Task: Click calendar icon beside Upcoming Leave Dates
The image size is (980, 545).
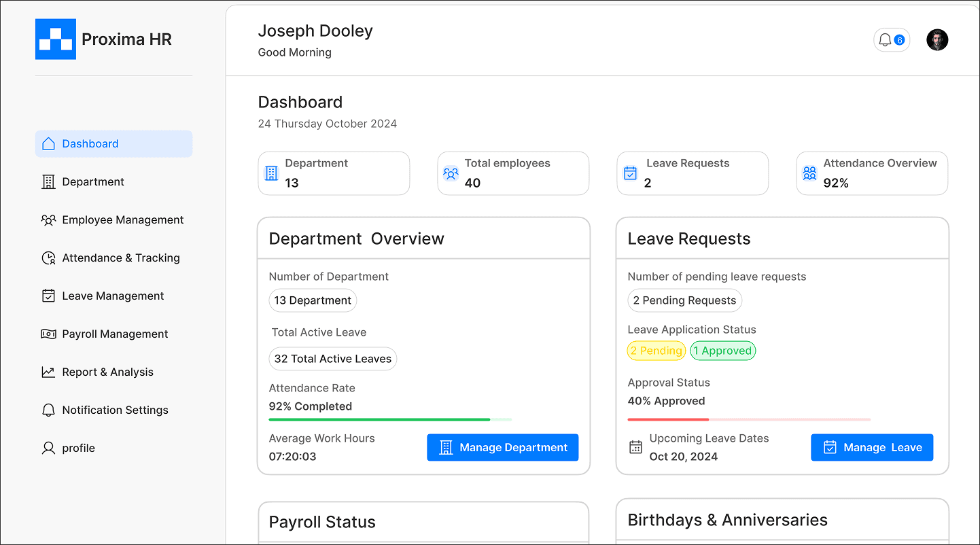Action: pos(635,447)
